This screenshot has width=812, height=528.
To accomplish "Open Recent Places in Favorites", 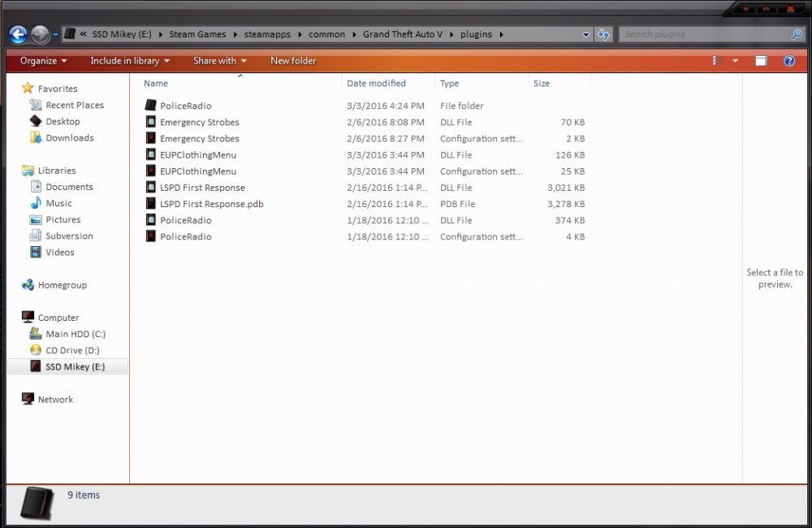I will click(x=75, y=105).
